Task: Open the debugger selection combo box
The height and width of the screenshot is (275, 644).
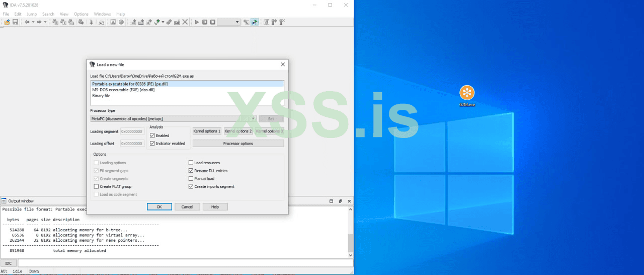Action: [x=228, y=22]
